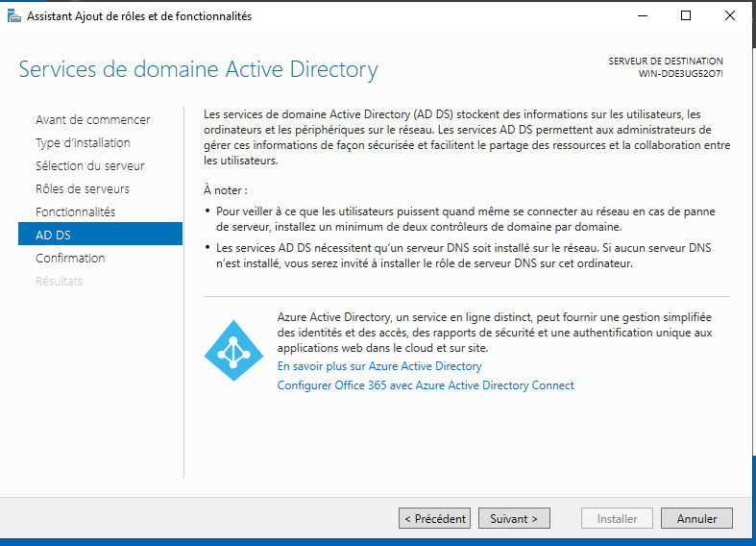Open the Fonctionnalités step
The height and width of the screenshot is (546, 756).
(x=76, y=211)
